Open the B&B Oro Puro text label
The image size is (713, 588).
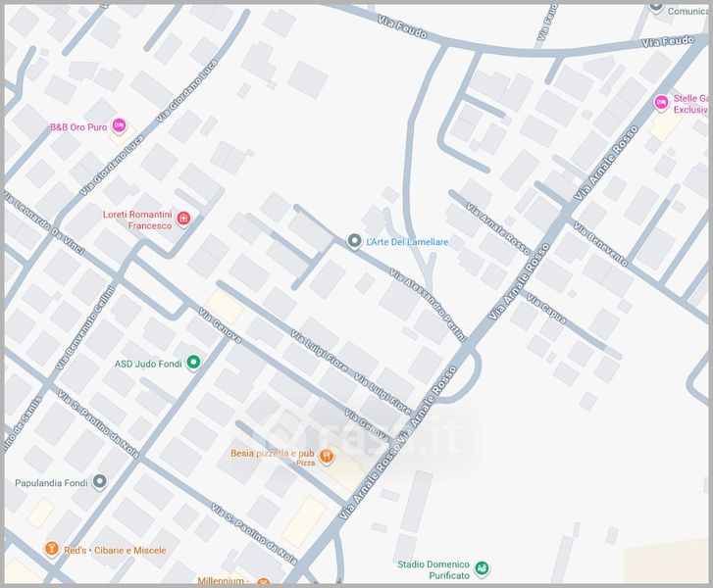(77, 127)
